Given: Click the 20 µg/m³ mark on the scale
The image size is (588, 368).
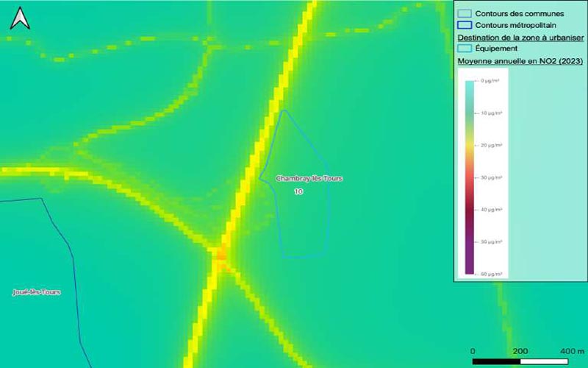Looking at the screenshot, I should pyautogui.click(x=490, y=146).
